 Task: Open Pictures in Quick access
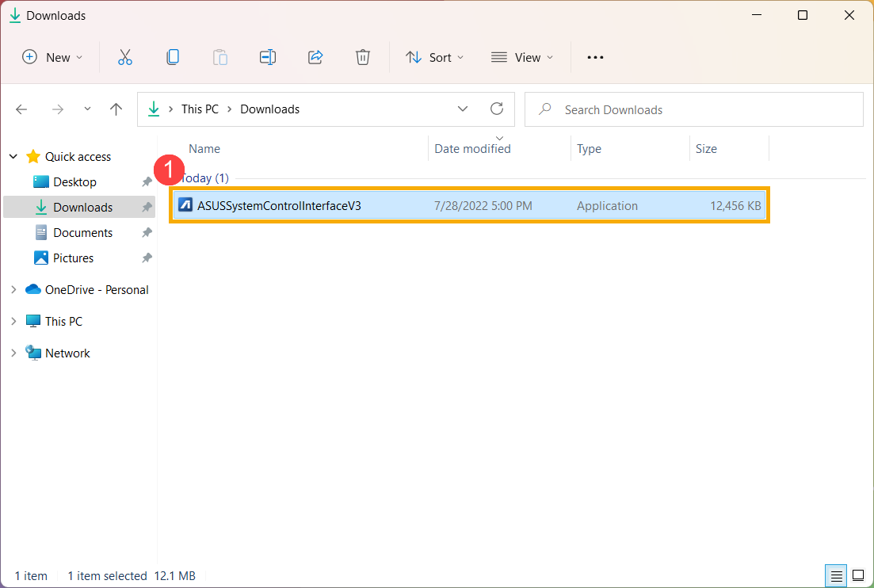73,258
